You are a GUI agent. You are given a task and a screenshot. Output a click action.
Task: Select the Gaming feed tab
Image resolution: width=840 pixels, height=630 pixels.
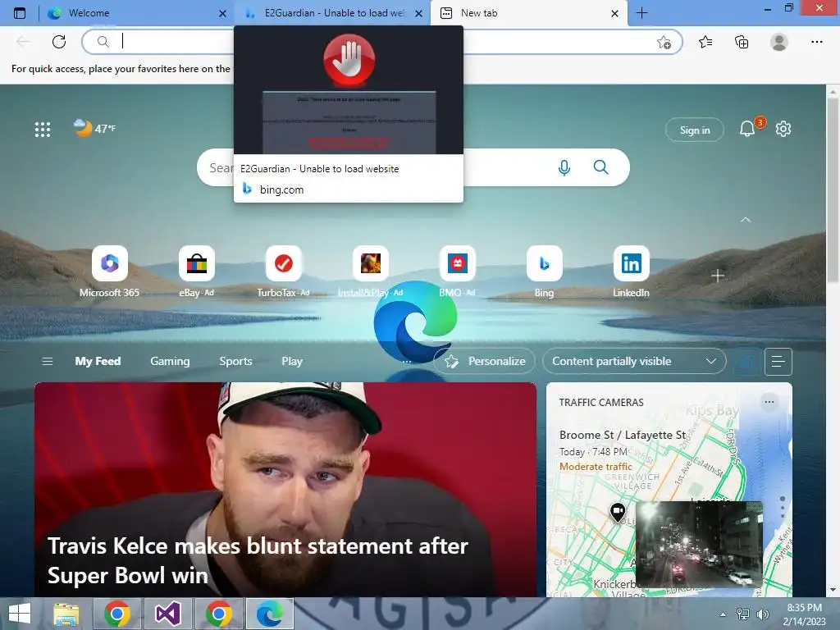click(x=170, y=361)
